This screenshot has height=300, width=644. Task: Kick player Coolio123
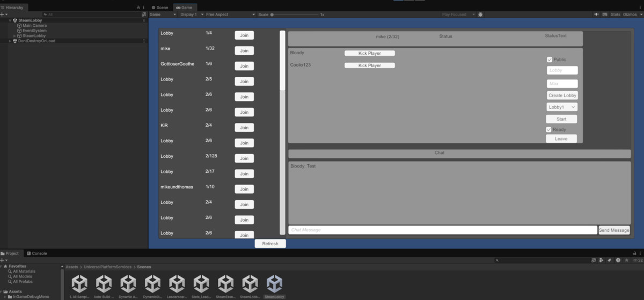pos(369,65)
